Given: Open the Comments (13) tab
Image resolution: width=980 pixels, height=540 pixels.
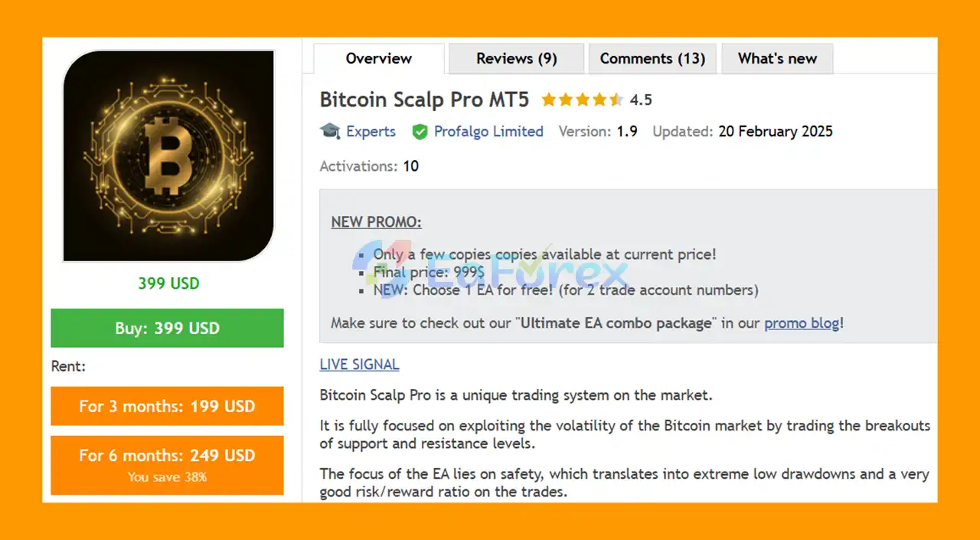Looking at the screenshot, I should coord(652,59).
